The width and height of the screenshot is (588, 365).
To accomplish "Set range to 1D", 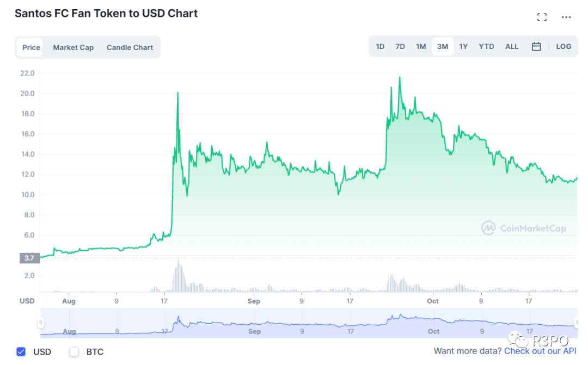I will (x=380, y=47).
